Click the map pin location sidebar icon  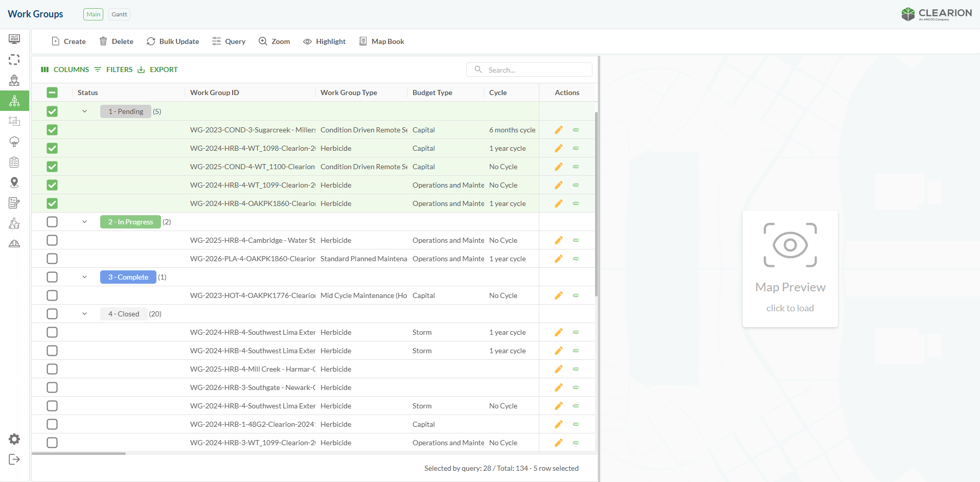coord(14,182)
